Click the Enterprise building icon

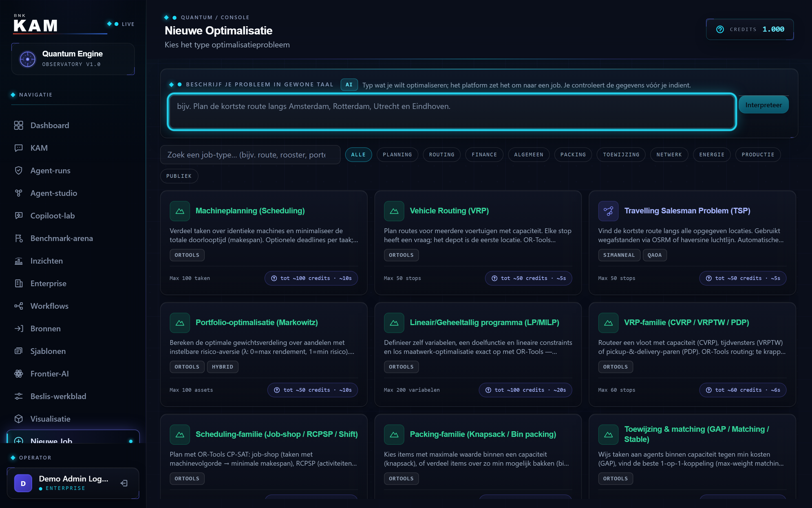(x=18, y=283)
